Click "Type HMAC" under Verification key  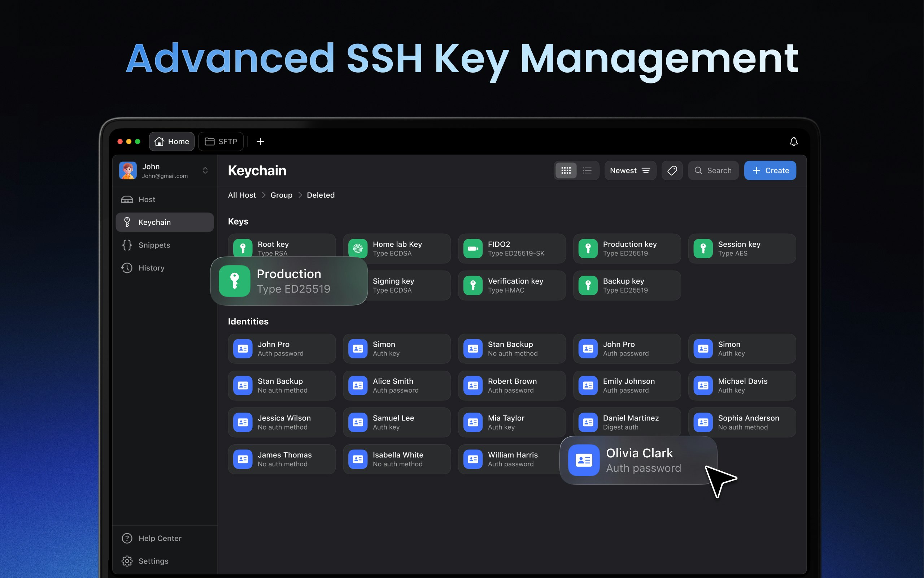tap(506, 290)
